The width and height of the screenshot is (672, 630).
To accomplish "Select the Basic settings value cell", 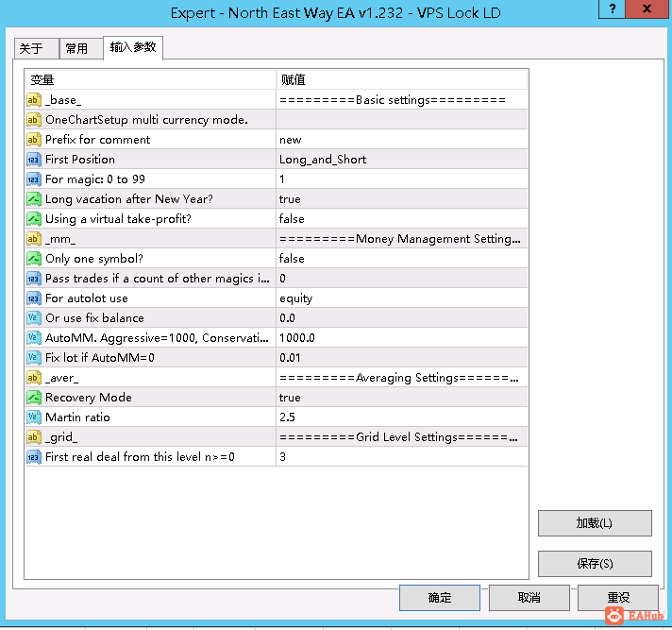I will coord(401,100).
